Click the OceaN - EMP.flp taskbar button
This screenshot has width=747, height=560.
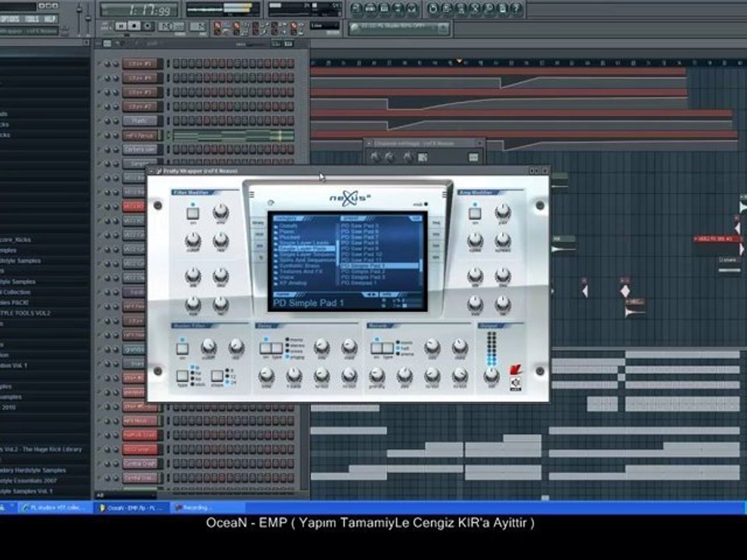tap(133, 508)
